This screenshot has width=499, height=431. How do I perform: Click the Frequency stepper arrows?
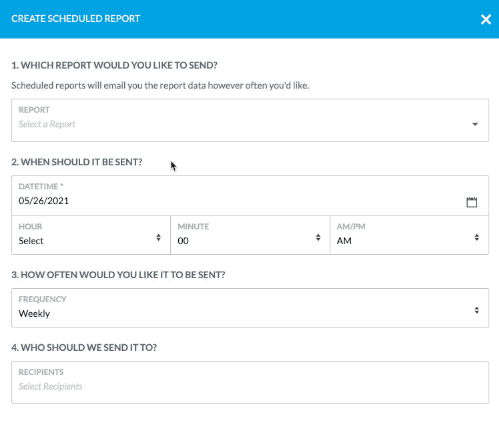pyautogui.click(x=477, y=310)
